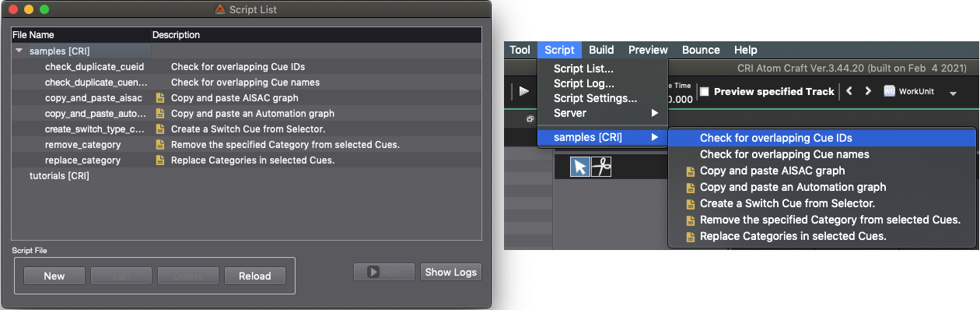The height and width of the screenshot is (310, 980).
Task: Select the scissors cut tool
Action: [x=601, y=167]
